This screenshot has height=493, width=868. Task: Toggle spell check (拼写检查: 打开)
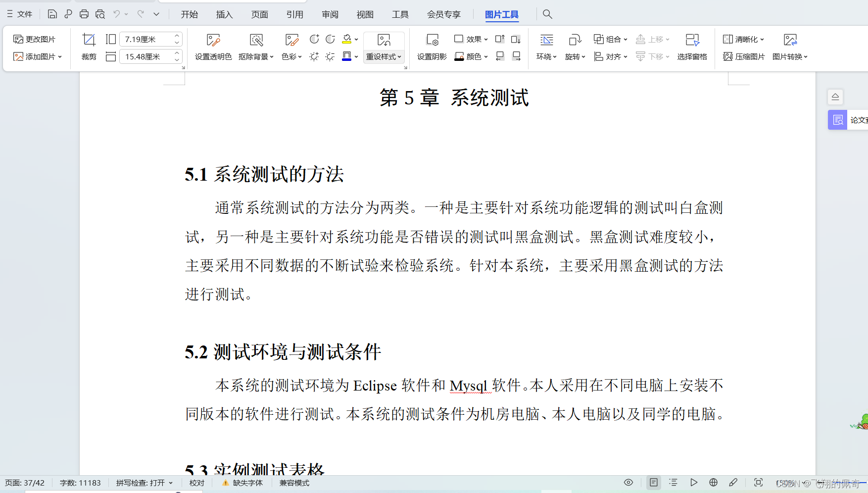pos(145,483)
